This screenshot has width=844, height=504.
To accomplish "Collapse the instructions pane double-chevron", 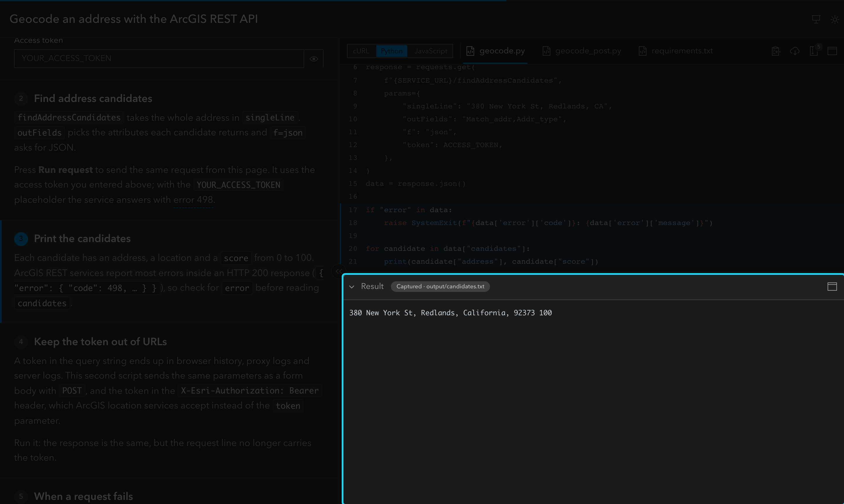I will pos(338,271).
